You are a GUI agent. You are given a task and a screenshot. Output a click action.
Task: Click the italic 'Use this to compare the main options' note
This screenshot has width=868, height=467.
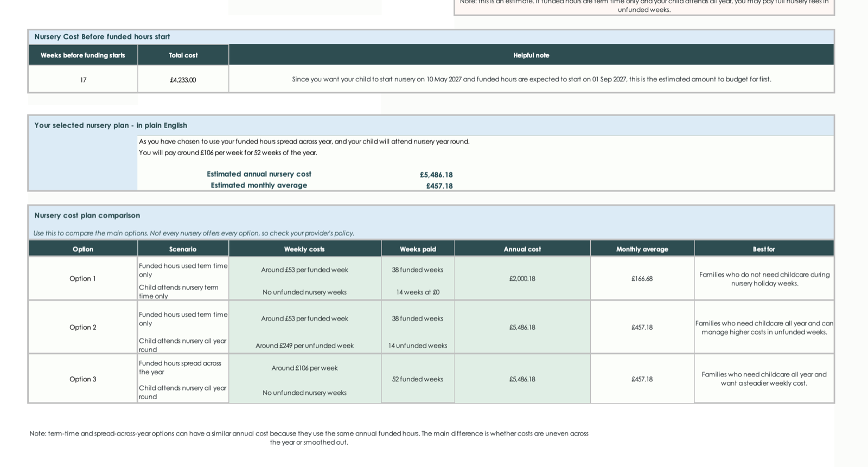pos(194,233)
